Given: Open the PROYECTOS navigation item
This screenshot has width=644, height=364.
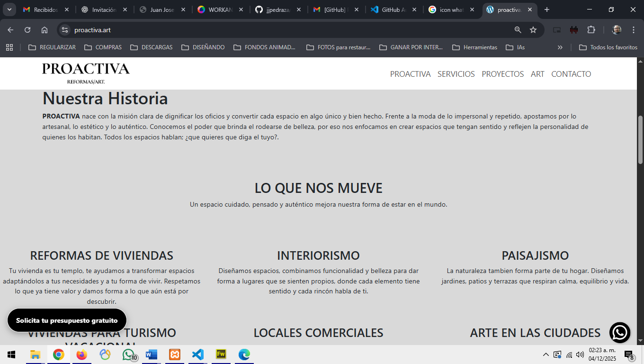Looking at the screenshot, I should [502, 74].
